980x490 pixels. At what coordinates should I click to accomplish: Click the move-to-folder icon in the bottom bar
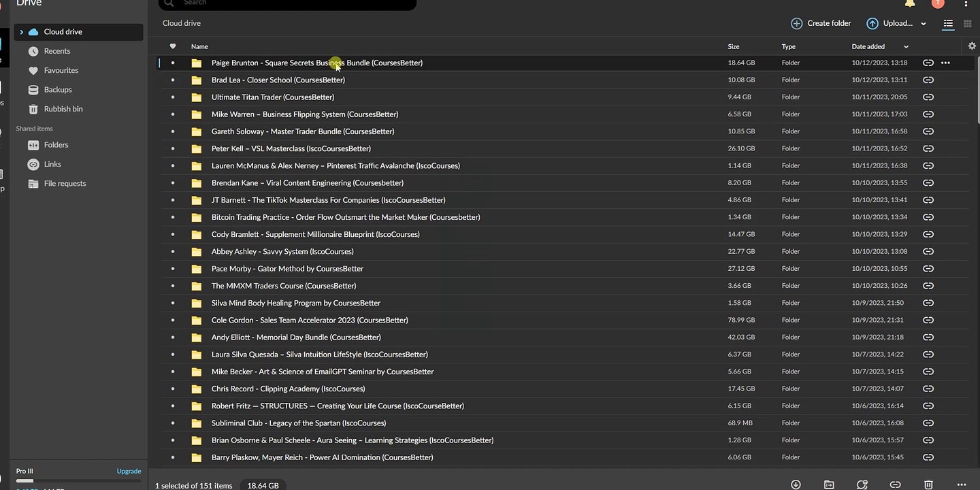pyautogui.click(x=829, y=485)
